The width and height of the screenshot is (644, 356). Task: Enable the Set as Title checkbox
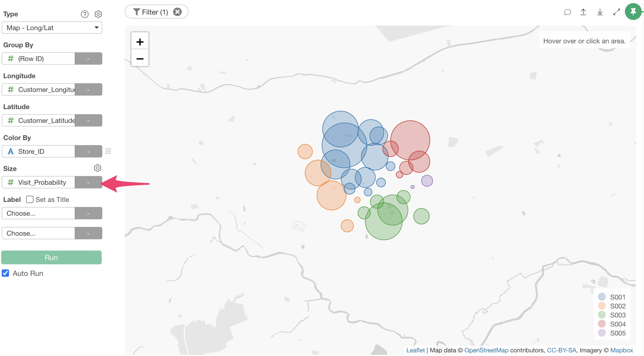click(x=30, y=199)
